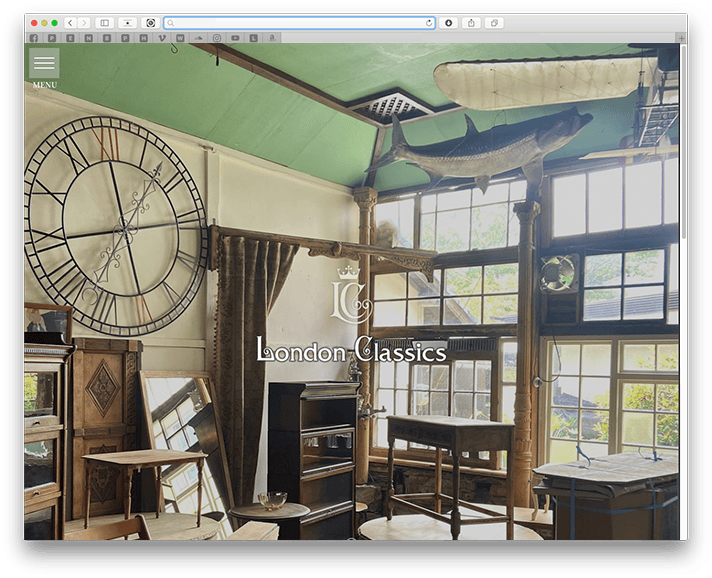Open the hamburger menu icon
Image resolution: width=712 pixels, height=578 pixels.
tap(44, 63)
